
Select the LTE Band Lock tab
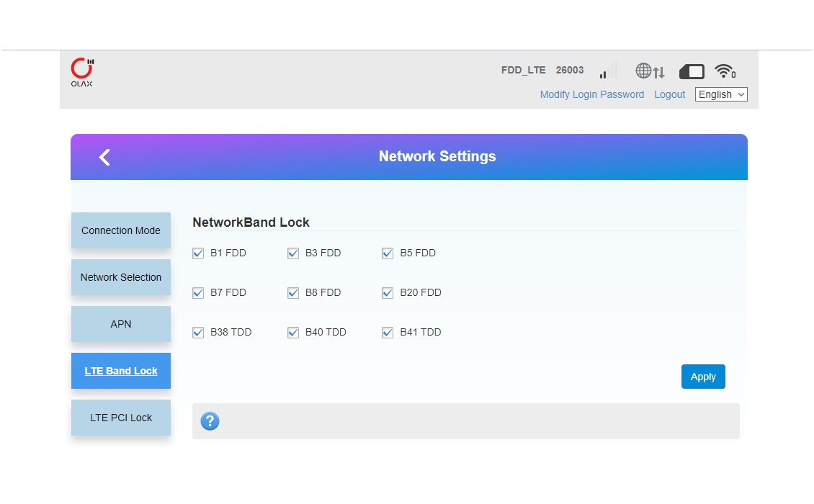click(x=121, y=371)
